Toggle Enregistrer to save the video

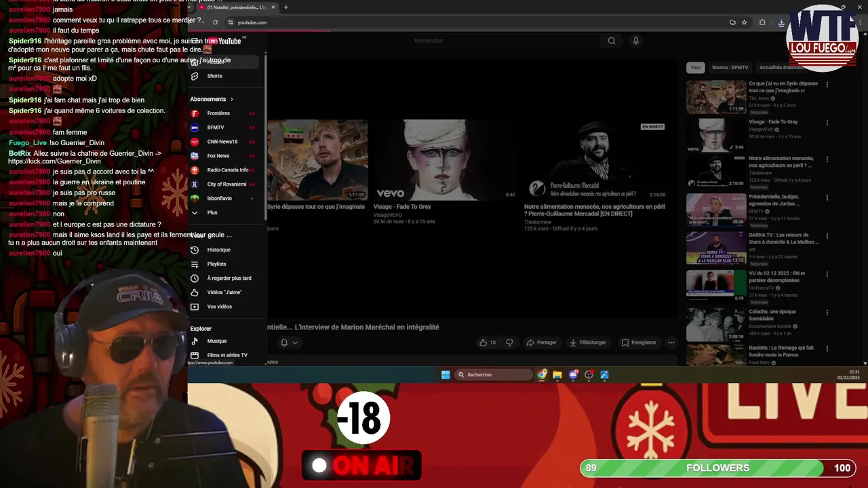[639, 342]
